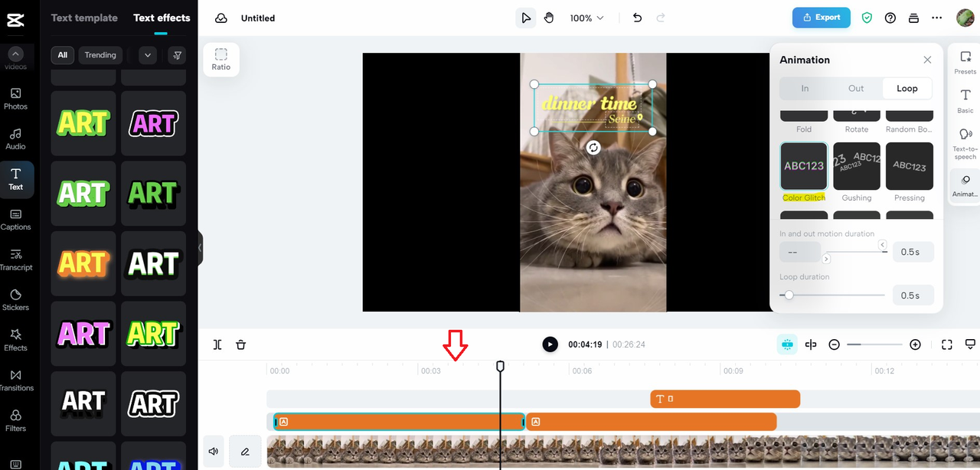Select the split clip tool above timeline
This screenshot has height=470, width=980.
point(217,344)
